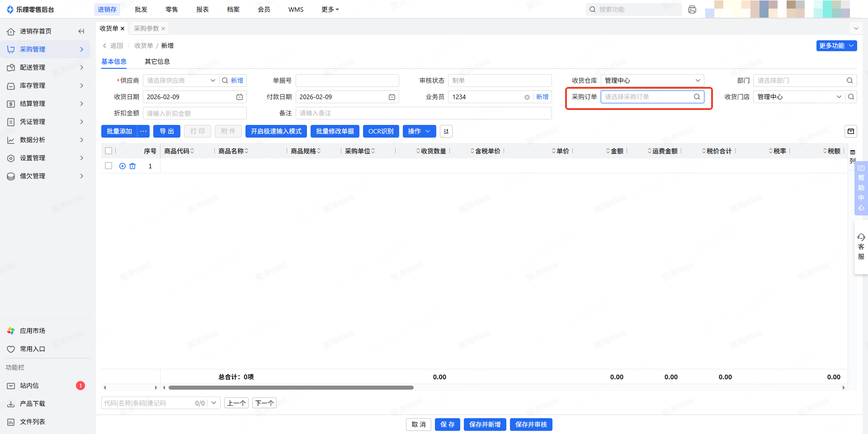Click 保存并审核 button
The height and width of the screenshot is (434, 868).
[x=531, y=424]
